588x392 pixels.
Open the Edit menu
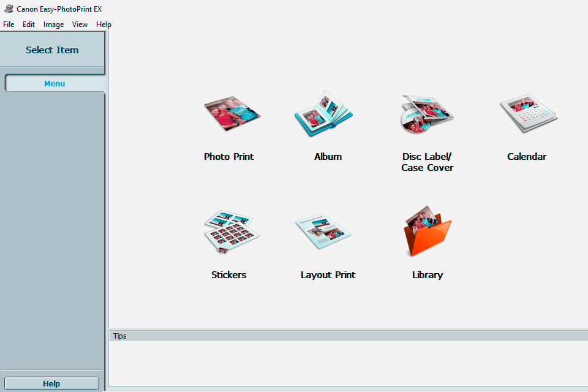coord(28,24)
